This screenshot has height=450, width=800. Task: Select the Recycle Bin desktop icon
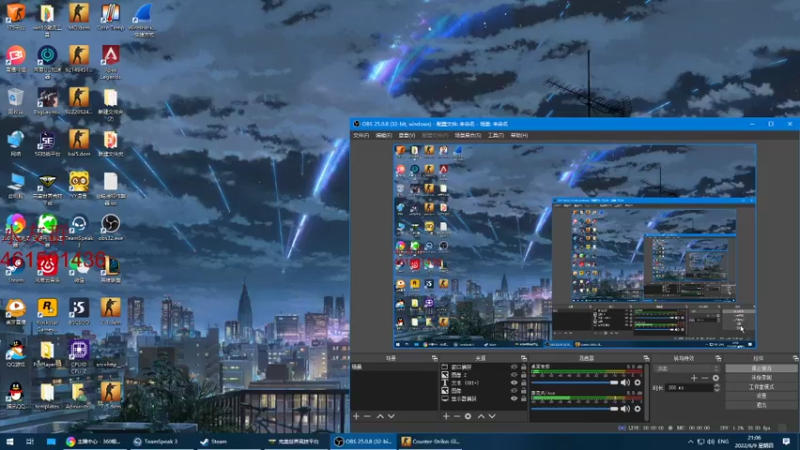point(15,101)
